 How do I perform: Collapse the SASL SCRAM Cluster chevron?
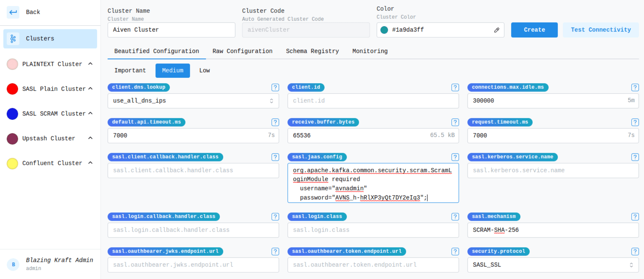[x=90, y=113]
